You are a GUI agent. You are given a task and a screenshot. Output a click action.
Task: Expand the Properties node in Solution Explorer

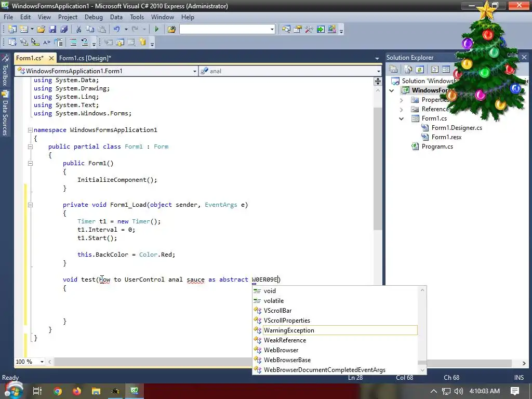pyautogui.click(x=402, y=100)
